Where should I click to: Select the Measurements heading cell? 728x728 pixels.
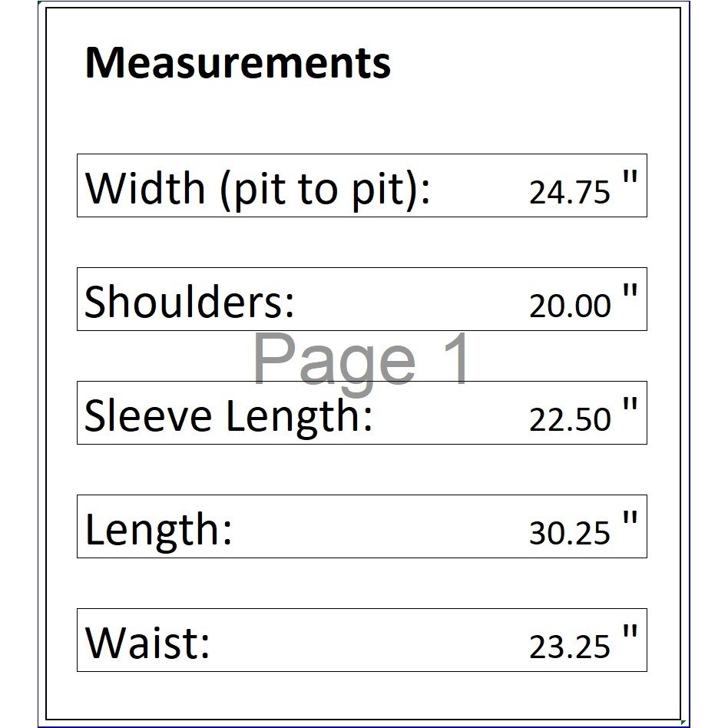237,62
